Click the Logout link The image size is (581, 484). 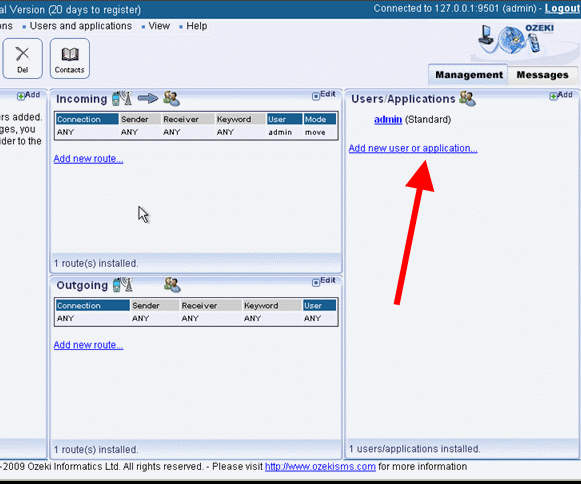tap(562, 9)
